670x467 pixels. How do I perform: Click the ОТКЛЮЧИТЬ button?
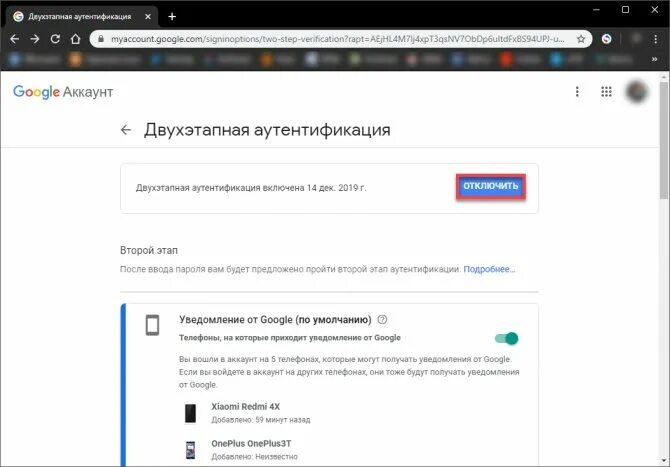click(491, 186)
